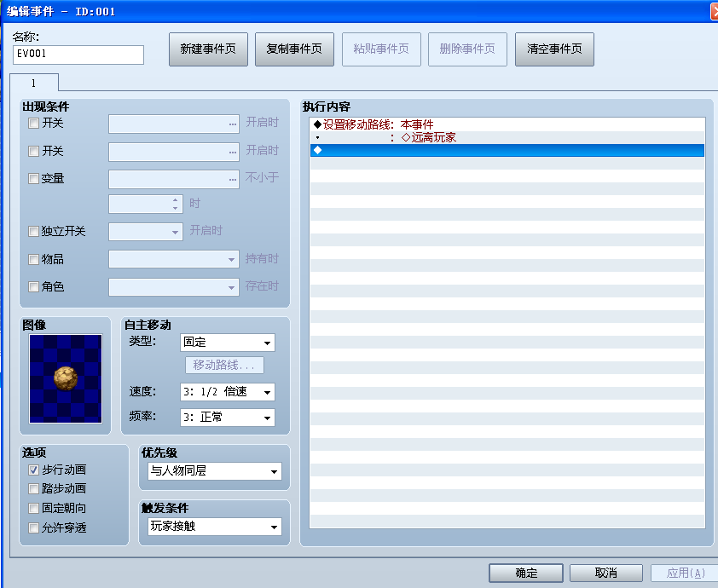This screenshot has height=588, width=718.
Task: Select the highlighted empty command line
Action: [x=507, y=150]
